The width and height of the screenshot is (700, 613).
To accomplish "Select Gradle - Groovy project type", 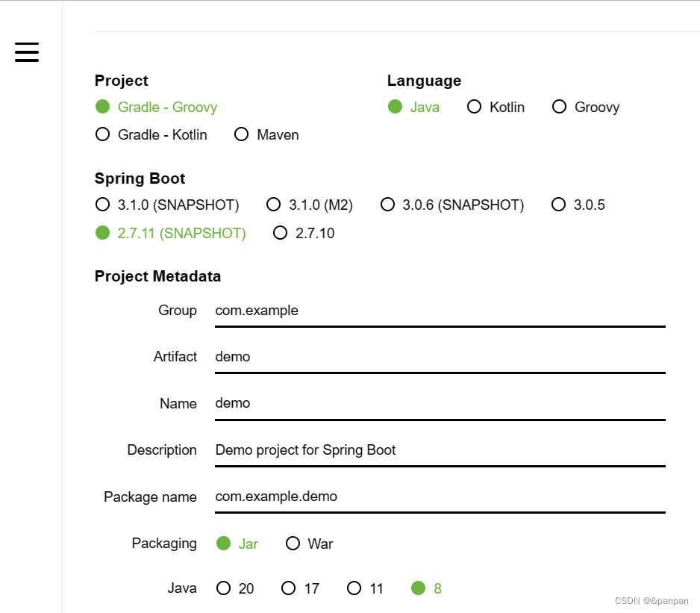I will [x=103, y=107].
